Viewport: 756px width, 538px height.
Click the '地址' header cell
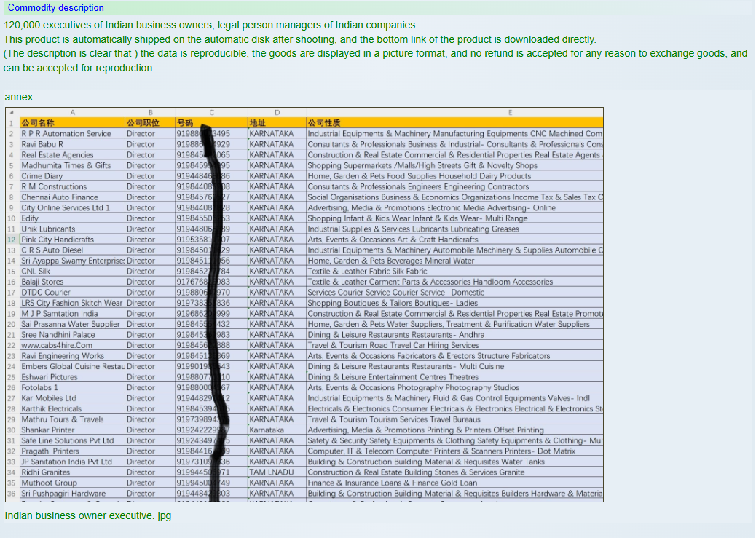point(258,123)
